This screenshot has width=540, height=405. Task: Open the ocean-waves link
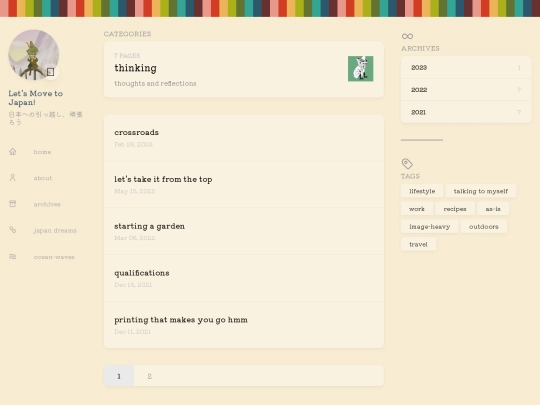pyautogui.click(x=54, y=257)
